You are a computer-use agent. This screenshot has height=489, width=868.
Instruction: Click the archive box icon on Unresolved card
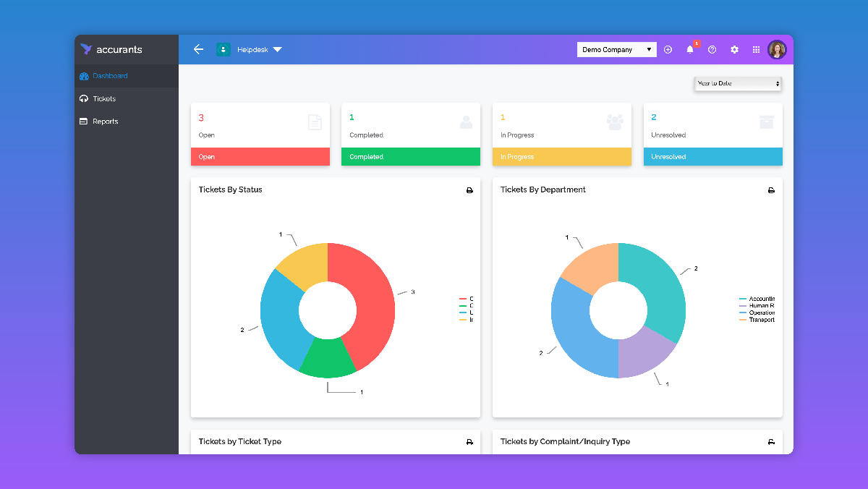coord(767,122)
